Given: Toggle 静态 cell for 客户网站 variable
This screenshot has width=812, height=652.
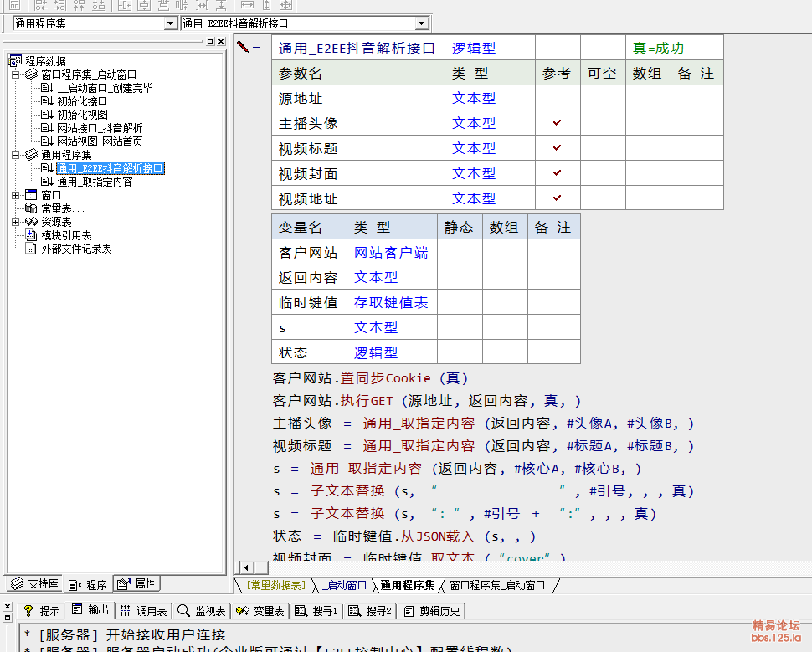Looking at the screenshot, I should pos(460,252).
